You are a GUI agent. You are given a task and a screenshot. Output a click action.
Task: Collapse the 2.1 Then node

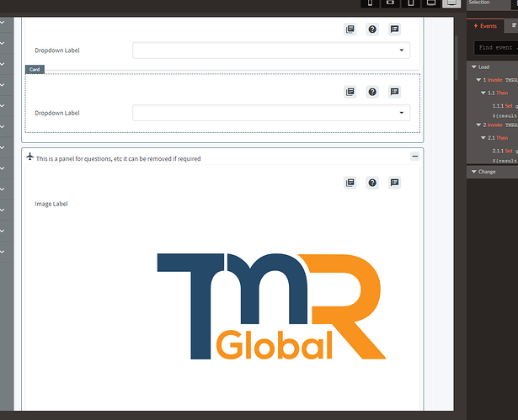483,138
